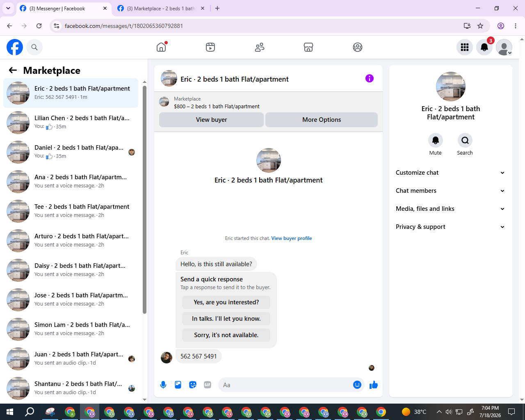Open the Facebook search magnifier
The image size is (525, 420).
click(x=34, y=47)
